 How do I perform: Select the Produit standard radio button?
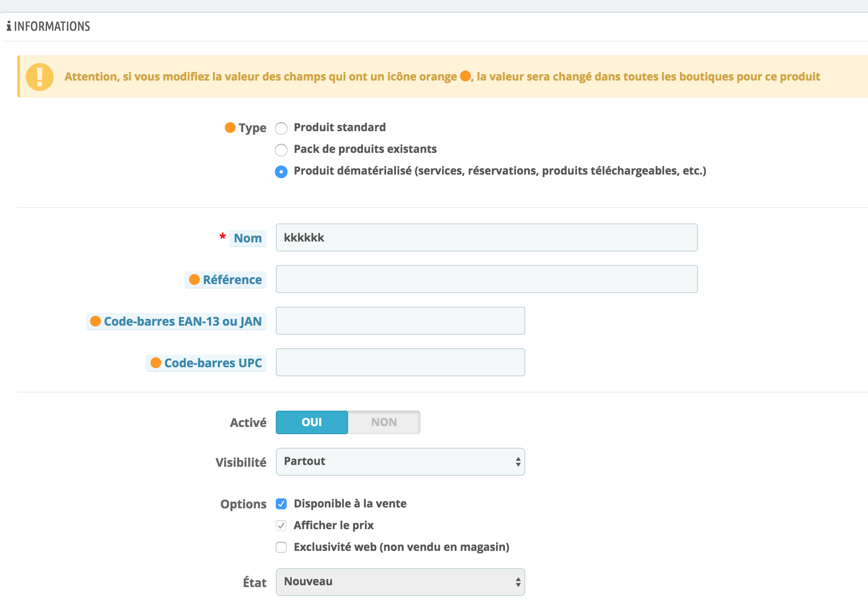(x=281, y=128)
